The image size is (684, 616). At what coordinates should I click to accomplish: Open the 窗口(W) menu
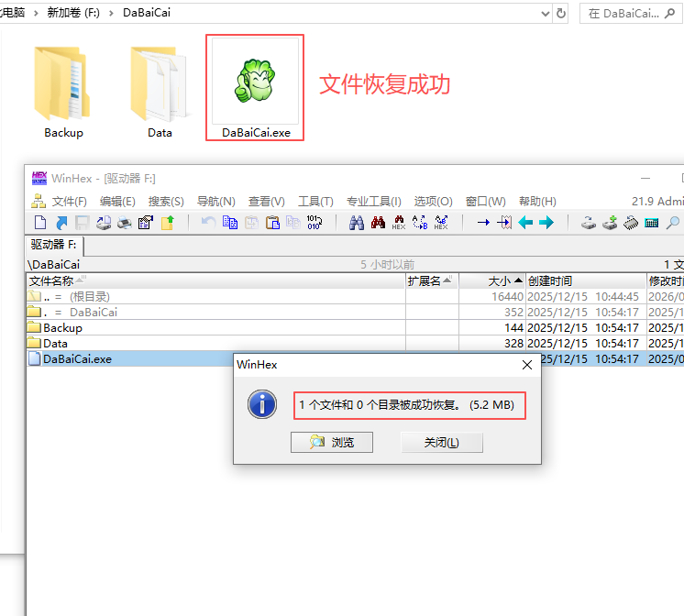coord(486,202)
